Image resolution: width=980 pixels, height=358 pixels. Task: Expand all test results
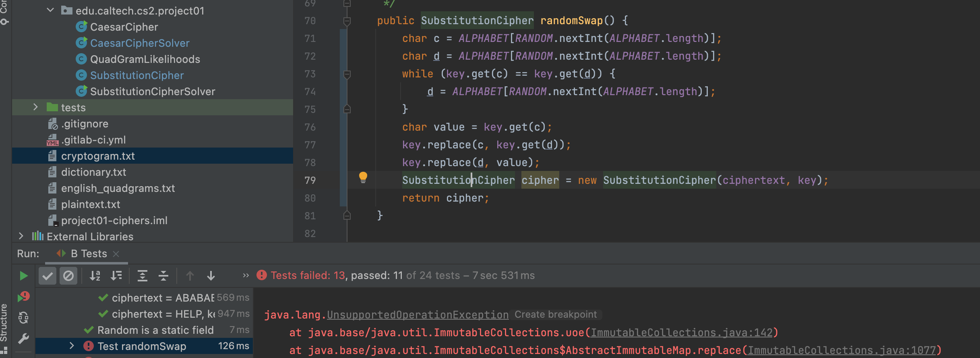142,276
